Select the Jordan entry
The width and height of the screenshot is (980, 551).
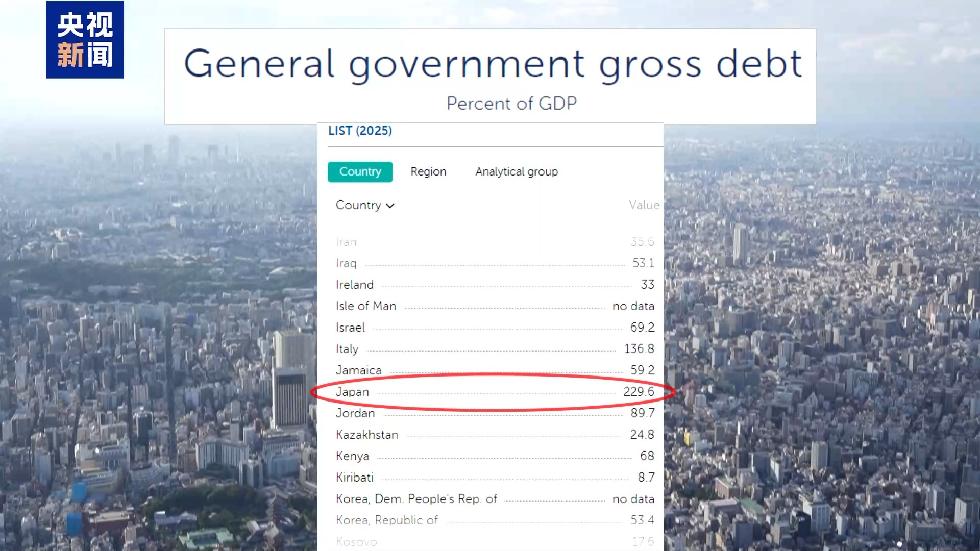click(x=355, y=413)
